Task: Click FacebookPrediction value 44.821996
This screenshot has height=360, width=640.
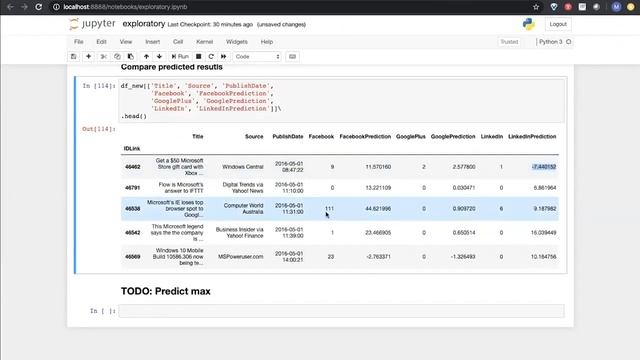Action: point(378,209)
